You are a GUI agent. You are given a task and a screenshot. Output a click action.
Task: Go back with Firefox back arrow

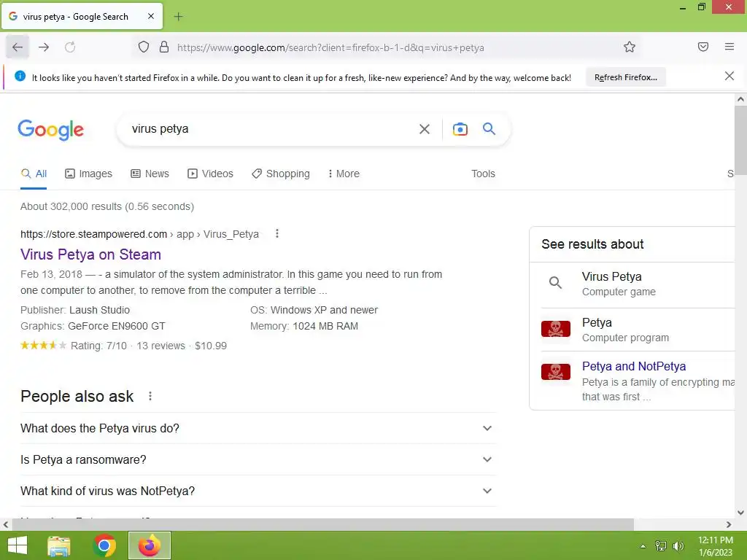18,47
